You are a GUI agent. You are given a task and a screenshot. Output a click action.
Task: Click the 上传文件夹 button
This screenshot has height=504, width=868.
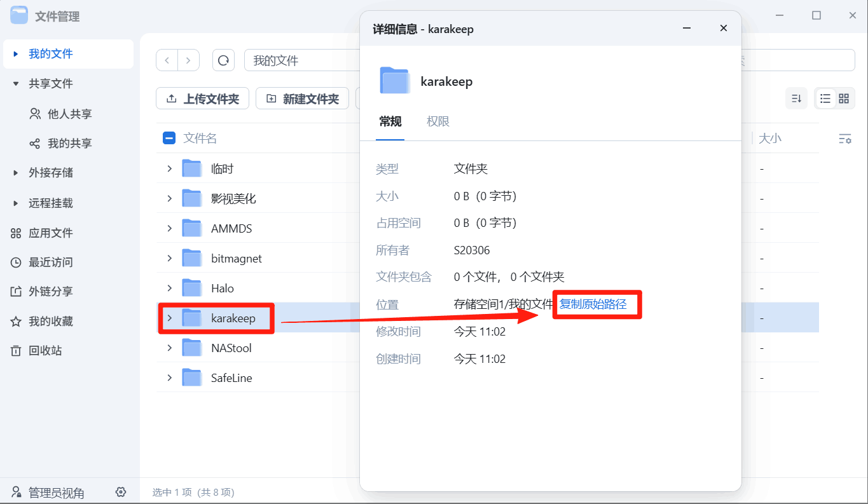(203, 99)
